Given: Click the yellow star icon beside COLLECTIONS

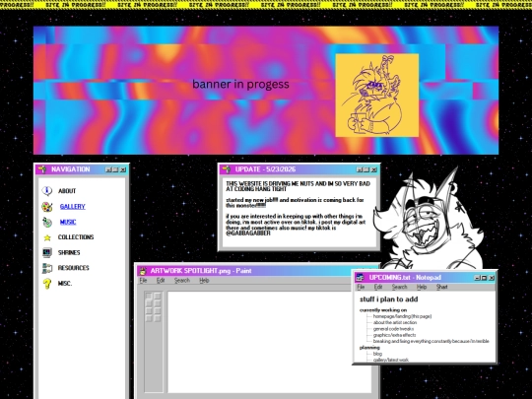Looking at the screenshot, I should [47, 237].
